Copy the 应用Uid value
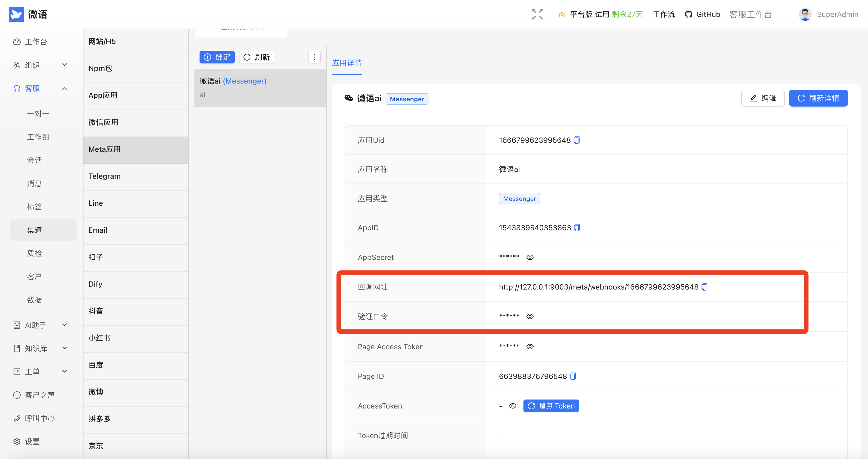Image resolution: width=868 pixels, height=459 pixels. point(577,140)
